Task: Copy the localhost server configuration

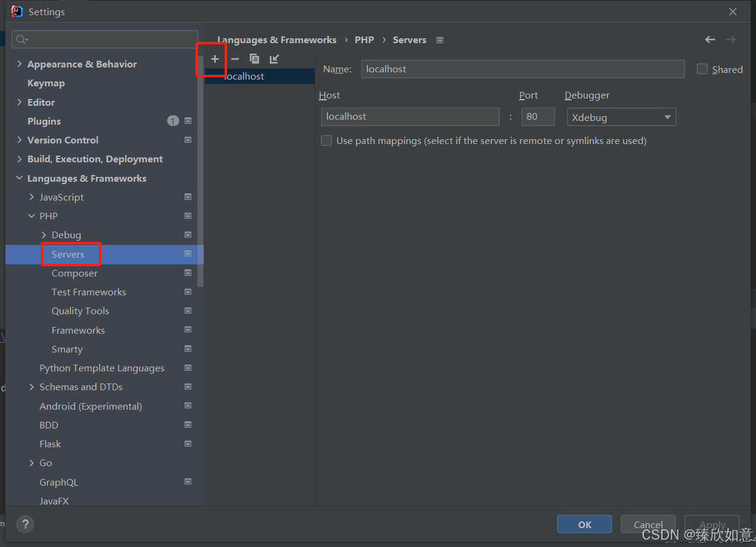Action: [254, 59]
